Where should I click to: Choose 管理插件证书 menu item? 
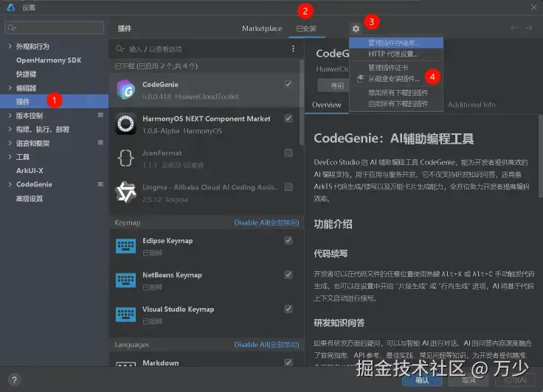tap(396, 68)
